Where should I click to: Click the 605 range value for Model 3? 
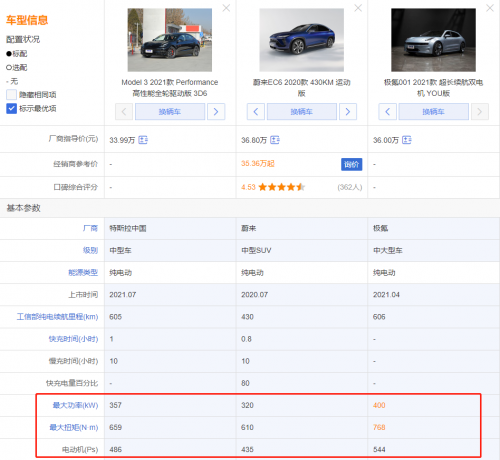115,317
